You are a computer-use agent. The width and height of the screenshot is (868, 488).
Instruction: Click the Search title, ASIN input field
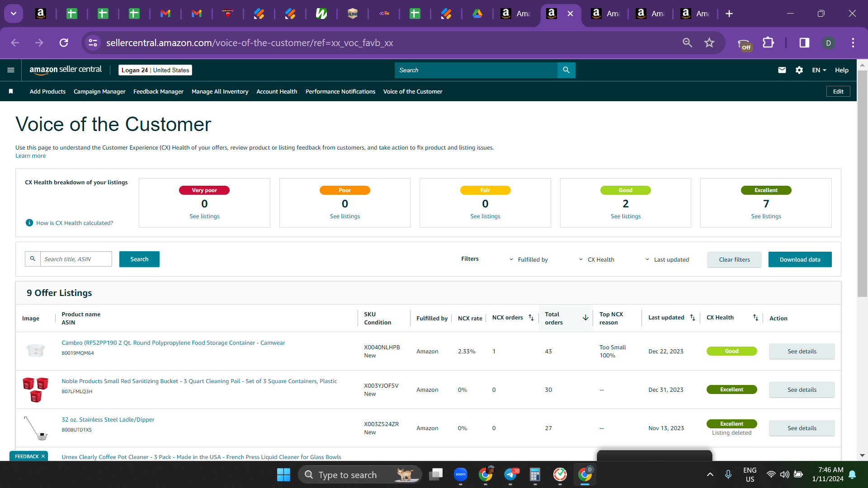[76, 259]
